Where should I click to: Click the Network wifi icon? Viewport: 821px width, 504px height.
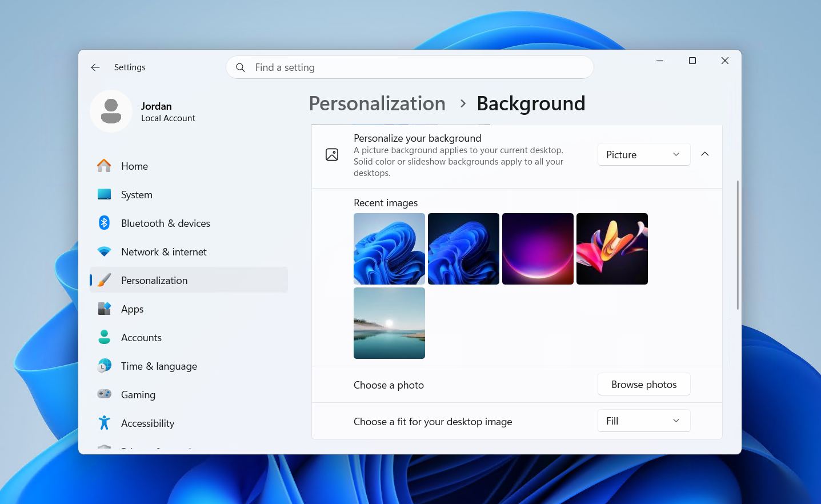[104, 251]
